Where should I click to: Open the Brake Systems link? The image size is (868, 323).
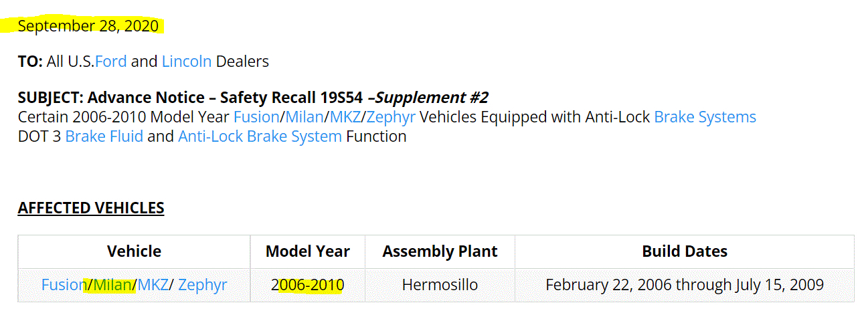tap(705, 118)
